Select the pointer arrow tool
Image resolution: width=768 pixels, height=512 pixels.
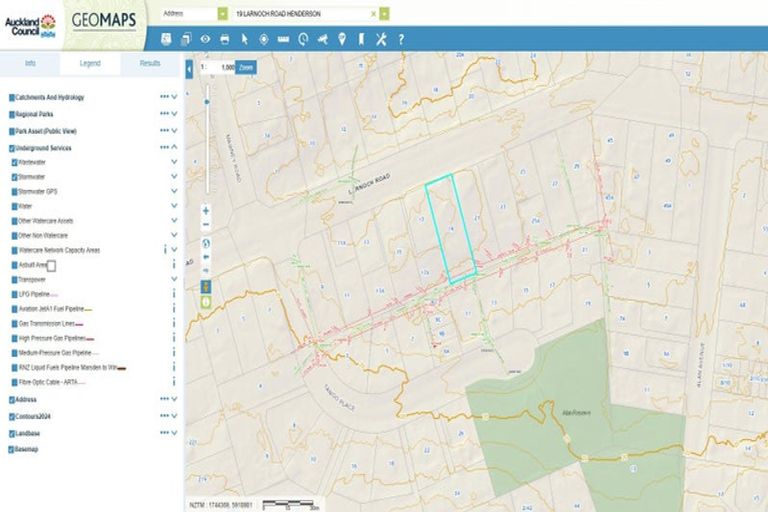click(244, 39)
